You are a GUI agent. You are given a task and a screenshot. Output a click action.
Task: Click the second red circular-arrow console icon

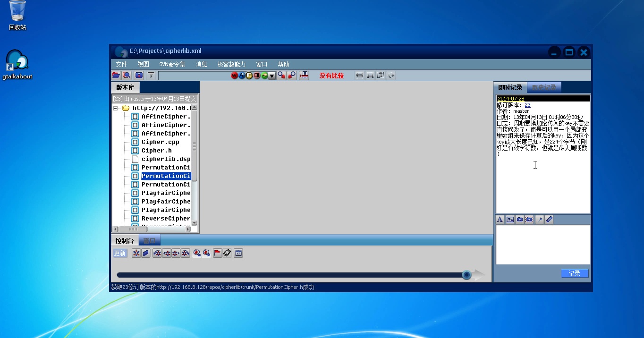tap(206, 253)
